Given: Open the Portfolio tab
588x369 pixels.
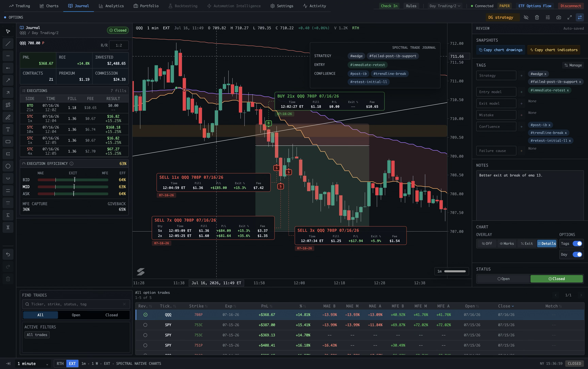Looking at the screenshot, I should click(146, 6).
